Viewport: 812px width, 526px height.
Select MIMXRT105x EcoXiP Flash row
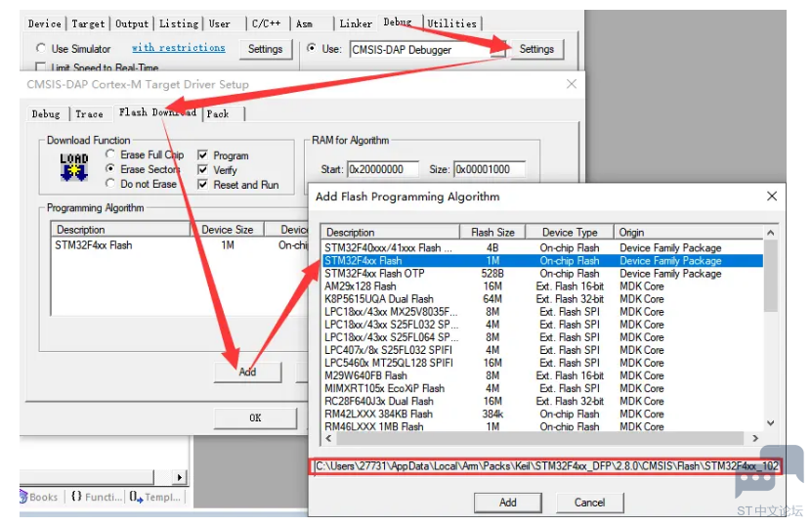click(542, 388)
